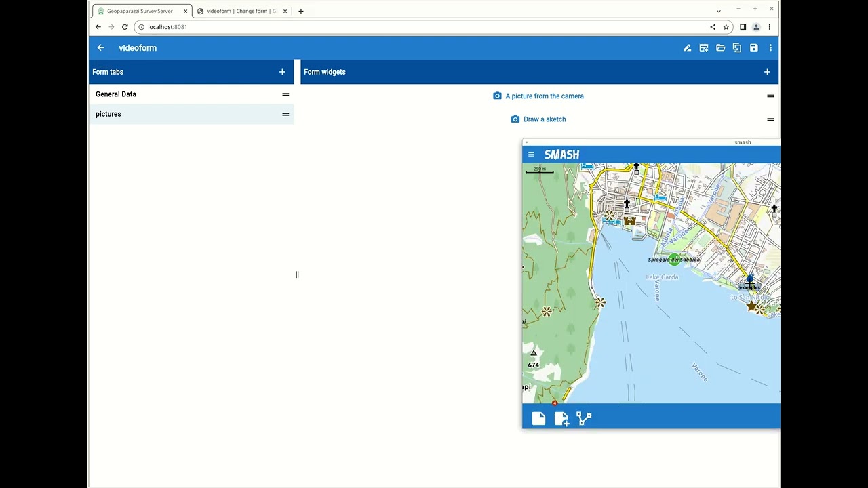
Task: Click the copy/import icon in app bar
Action: (737, 48)
